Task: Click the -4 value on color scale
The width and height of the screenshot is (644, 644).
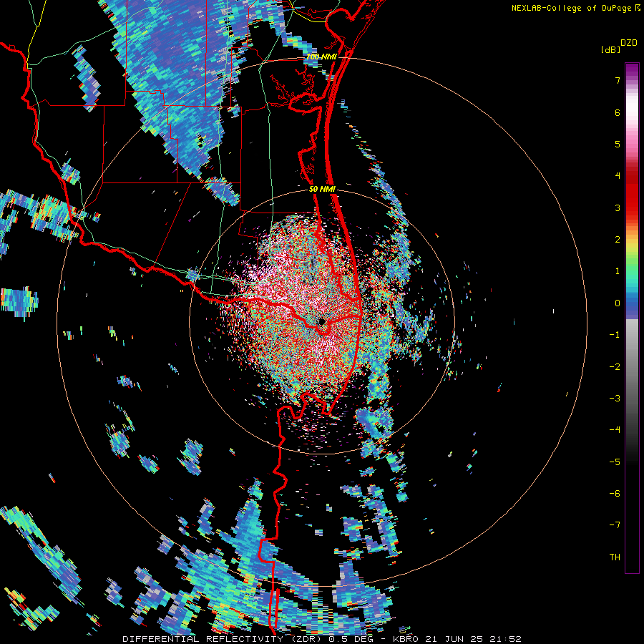Action: [615, 430]
